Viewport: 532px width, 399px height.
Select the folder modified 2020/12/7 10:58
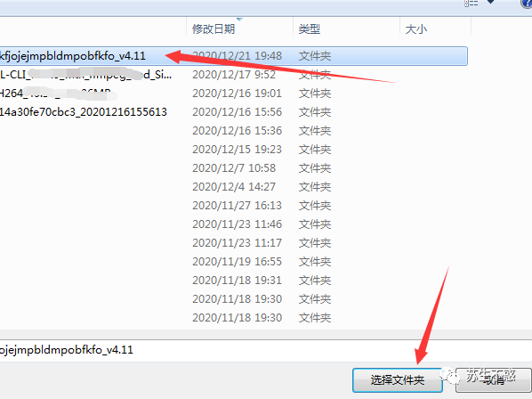click(233, 168)
